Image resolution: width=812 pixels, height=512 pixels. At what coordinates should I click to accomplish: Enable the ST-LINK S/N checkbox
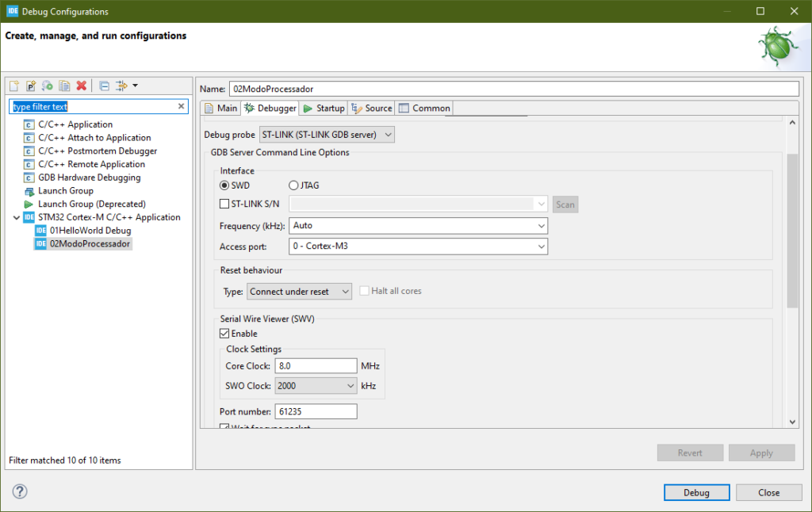(224, 204)
